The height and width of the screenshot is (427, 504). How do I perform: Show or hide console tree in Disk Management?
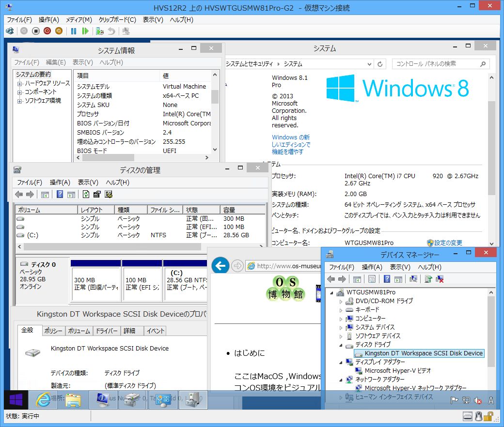pos(45,194)
